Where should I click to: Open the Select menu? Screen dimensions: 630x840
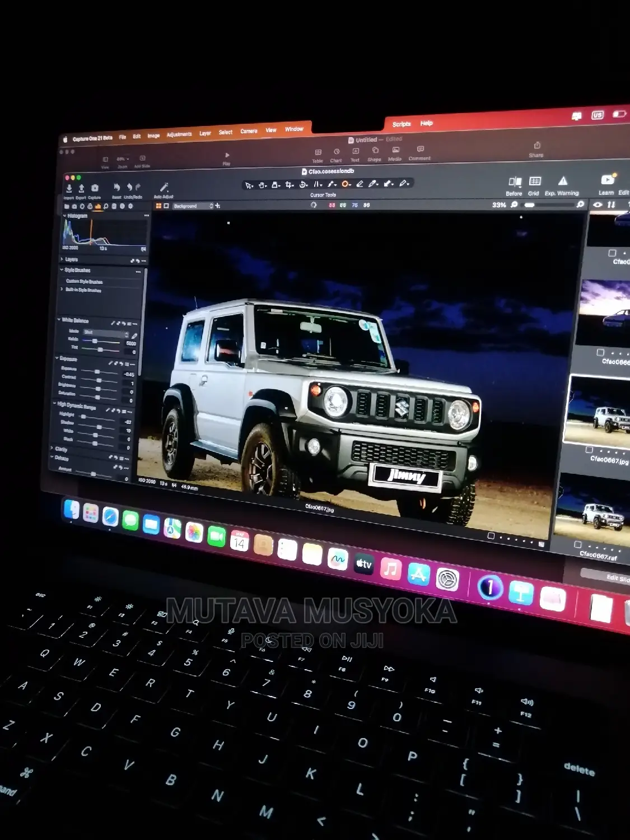(x=226, y=132)
